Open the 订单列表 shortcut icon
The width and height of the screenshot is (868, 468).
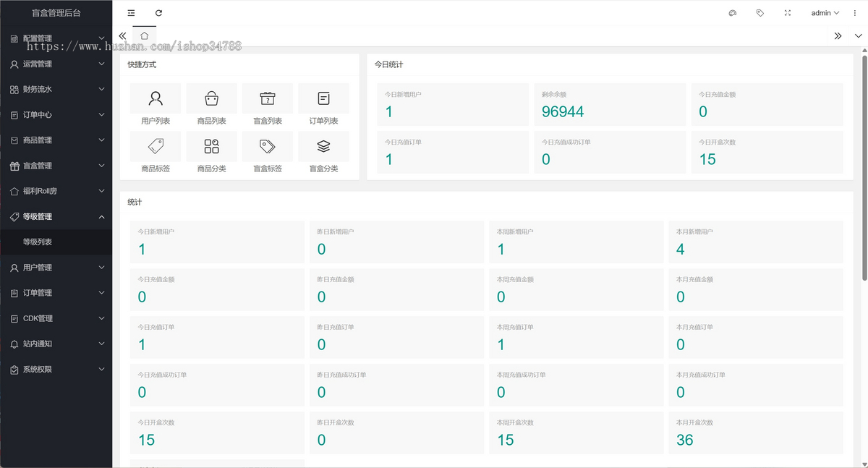coord(323,98)
